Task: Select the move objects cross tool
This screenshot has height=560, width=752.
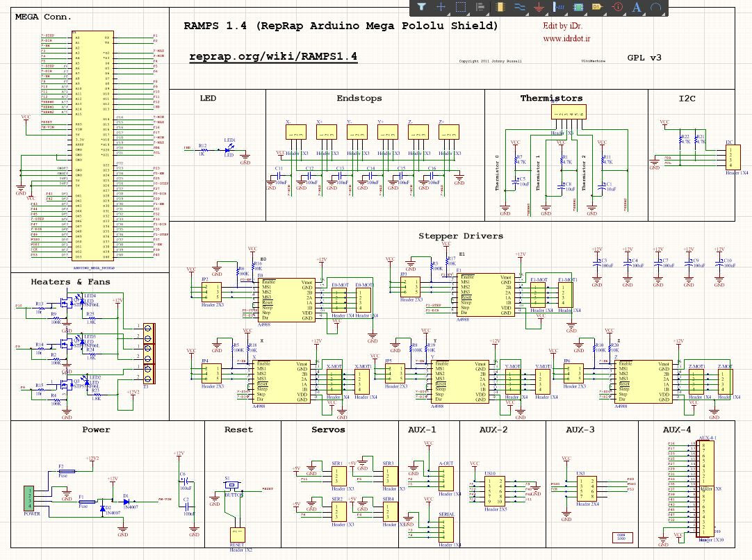Action: click(441, 7)
